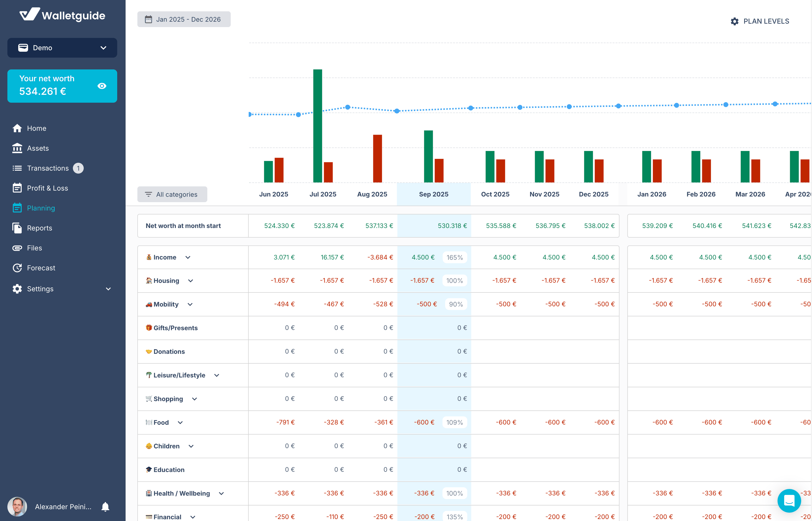812x521 pixels.
Task: Click the 165% Income percentage badge
Action: 454,258
